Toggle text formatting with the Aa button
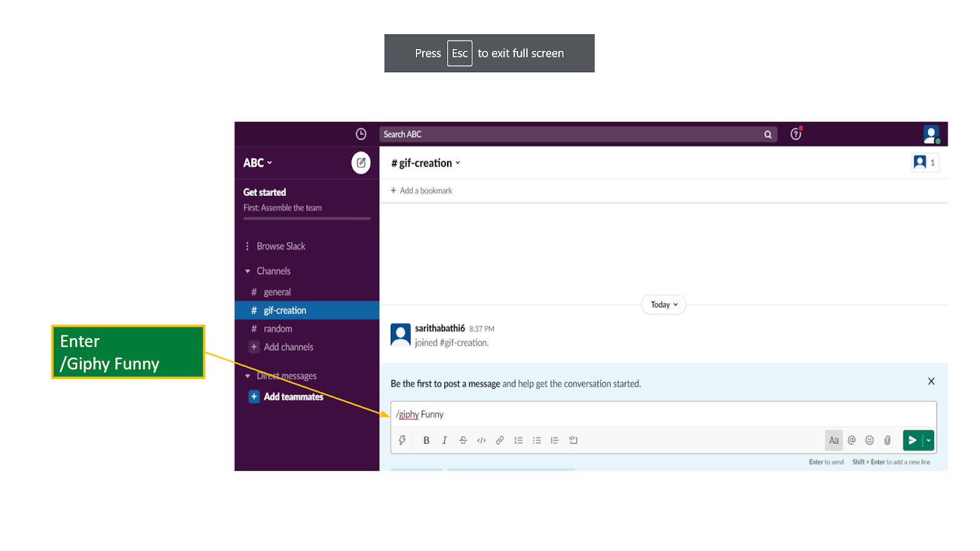 coord(834,440)
